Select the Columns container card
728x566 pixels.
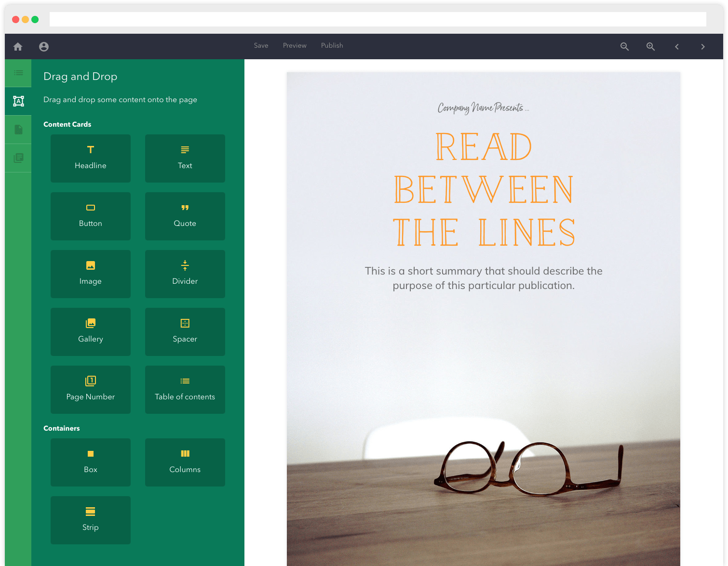(185, 462)
